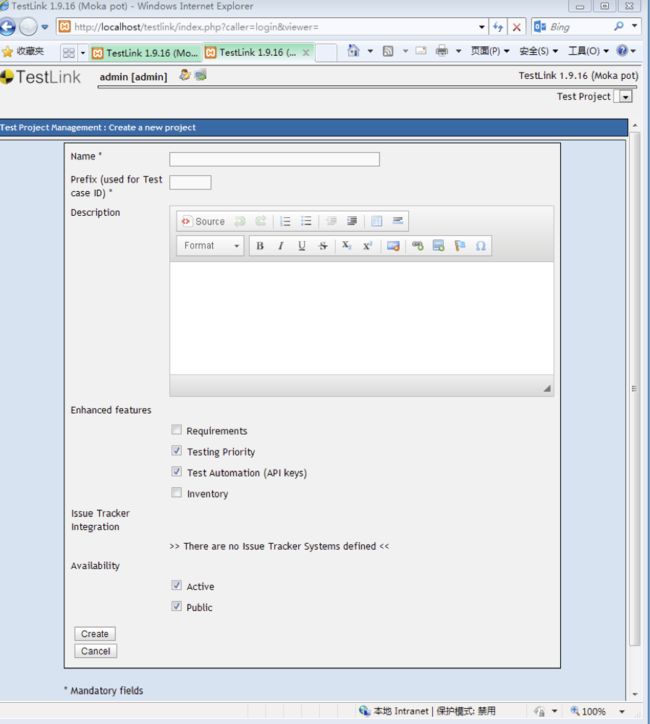
Task: Click the Create button
Action: pos(95,634)
